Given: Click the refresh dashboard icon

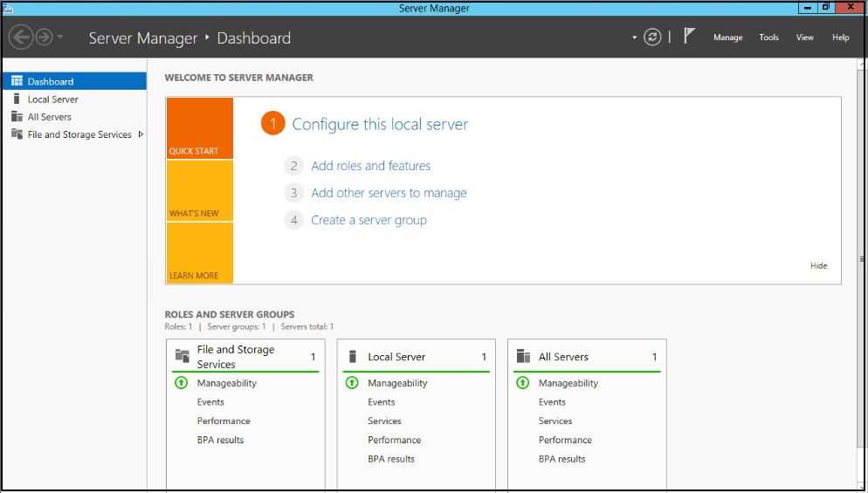Looking at the screenshot, I should pos(652,37).
